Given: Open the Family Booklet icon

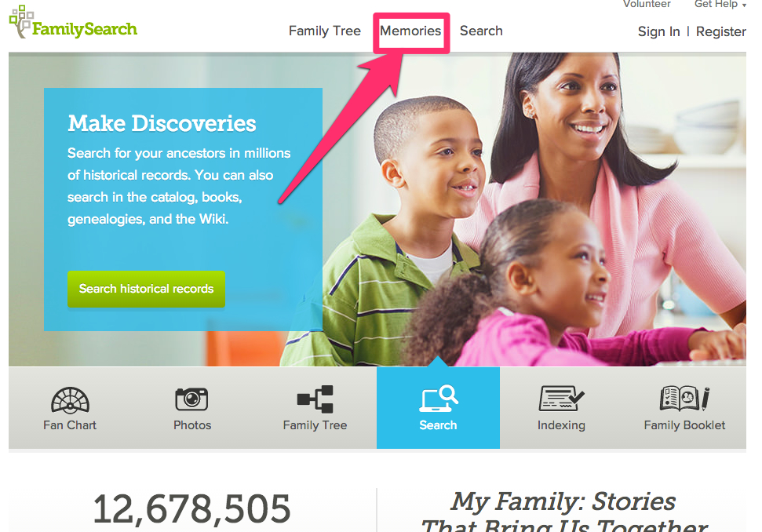Looking at the screenshot, I should tap(684, 399).
